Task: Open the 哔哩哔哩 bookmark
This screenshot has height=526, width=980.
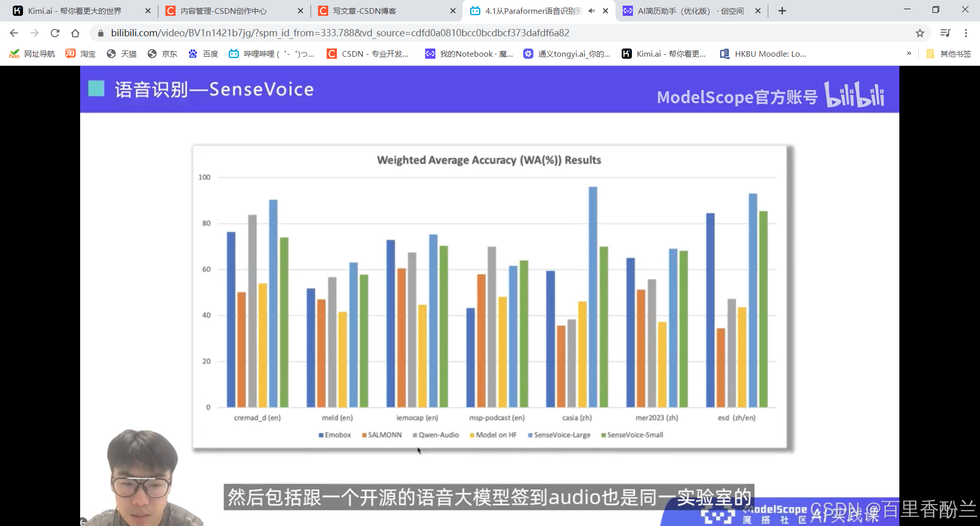Action: (x=272, y=54)
